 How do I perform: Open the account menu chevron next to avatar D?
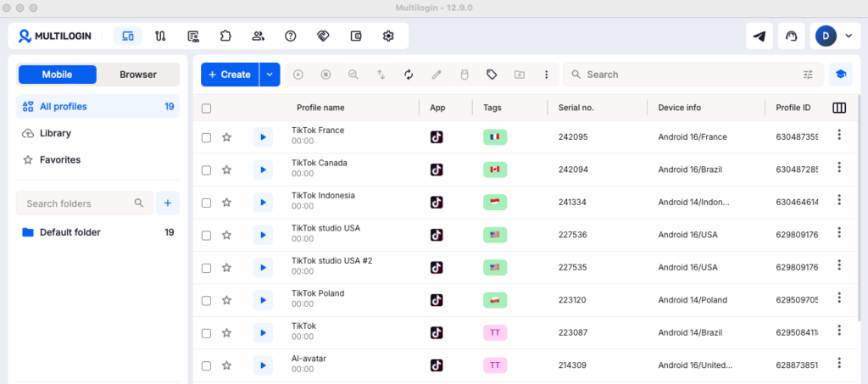click(849, 36)
